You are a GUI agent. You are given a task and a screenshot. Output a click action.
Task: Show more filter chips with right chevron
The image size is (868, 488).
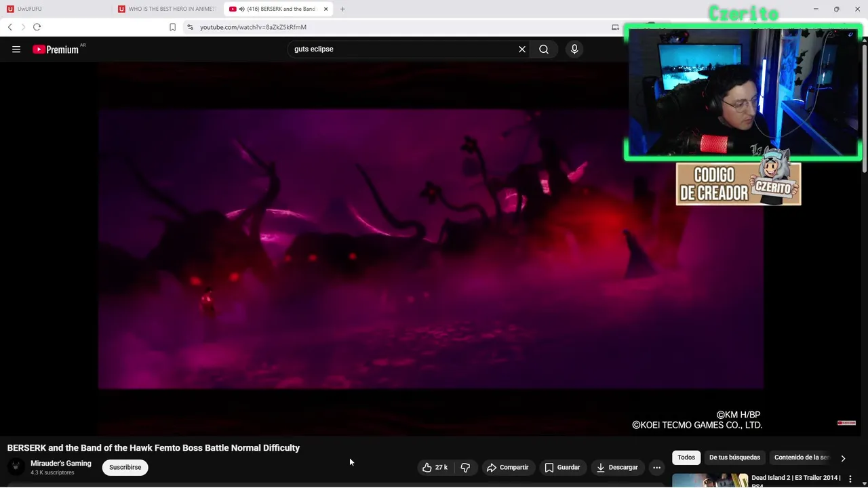(x=843, y=458)
